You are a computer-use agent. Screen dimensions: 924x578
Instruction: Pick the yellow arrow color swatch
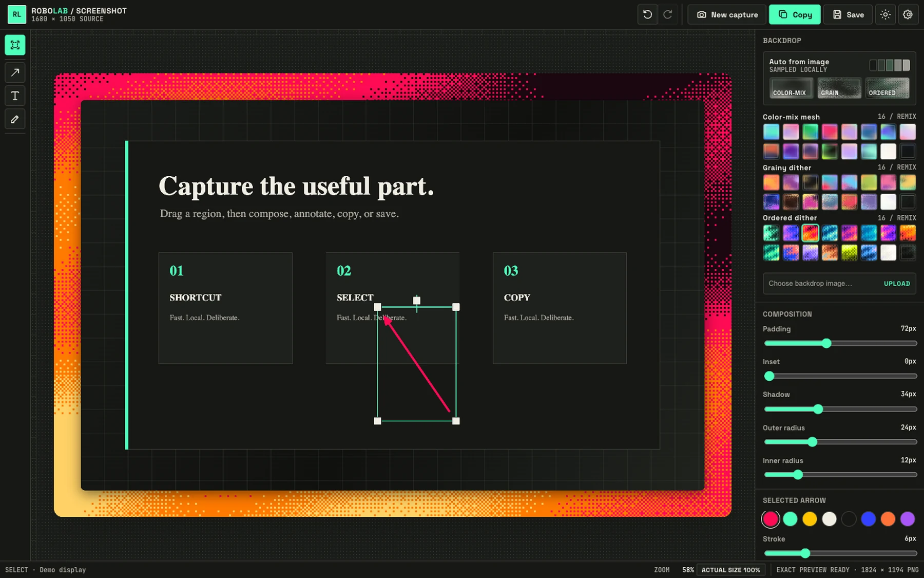point(810,519)
